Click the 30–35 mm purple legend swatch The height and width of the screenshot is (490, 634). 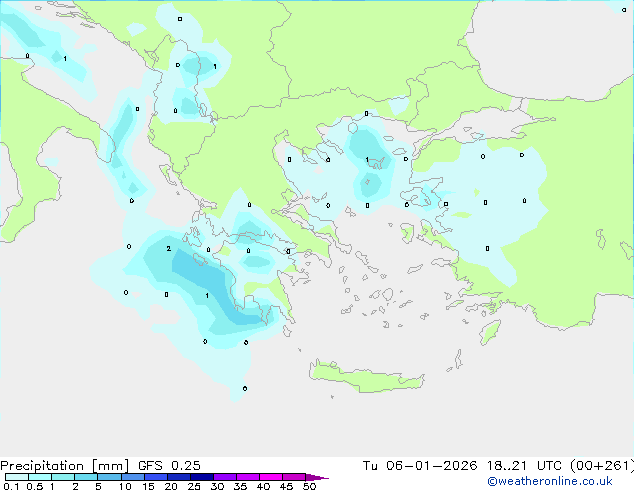coord(225,477)
